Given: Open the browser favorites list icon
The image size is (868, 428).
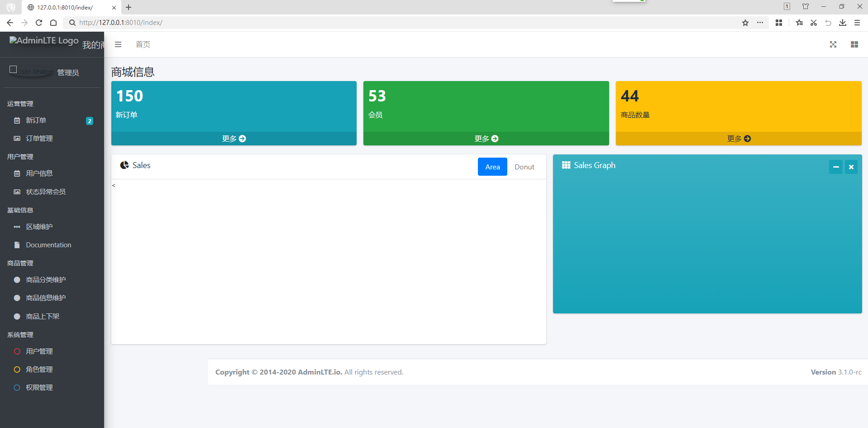Looking at the screenshot, I should [x=799, y=23].
